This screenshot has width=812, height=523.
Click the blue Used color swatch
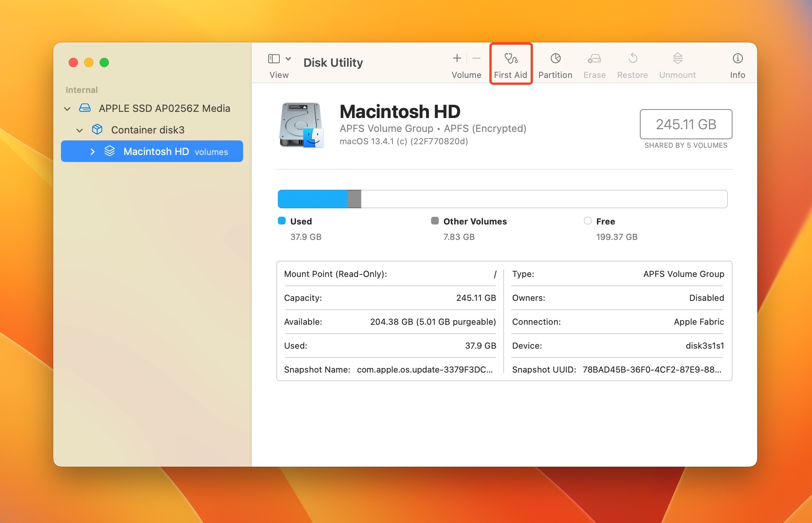coord(282,221)
